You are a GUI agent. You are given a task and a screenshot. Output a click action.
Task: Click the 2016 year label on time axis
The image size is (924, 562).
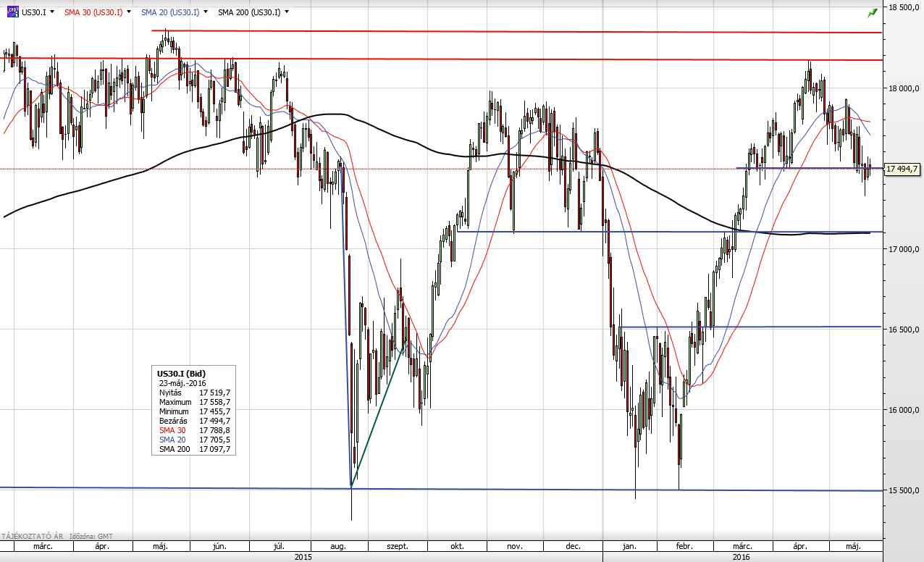741,557
